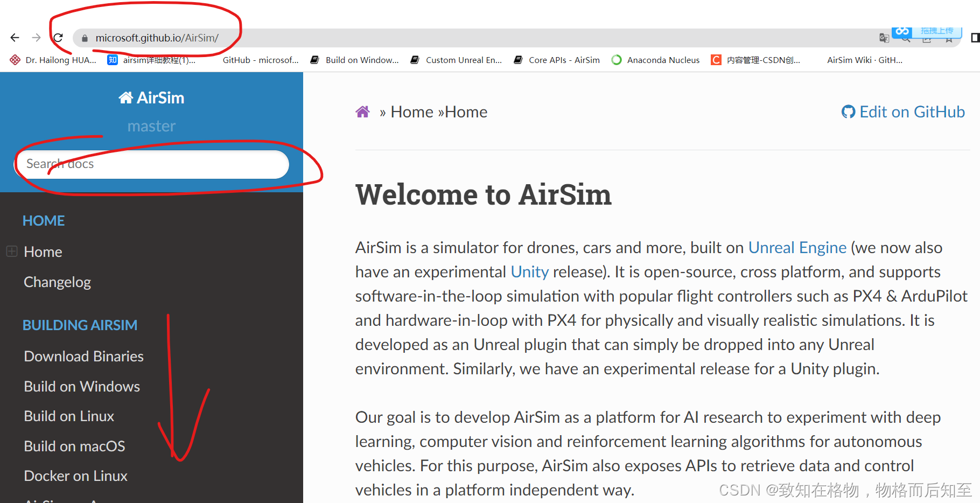Click the AirSim house icon in the sidebar header

point(125,97)
